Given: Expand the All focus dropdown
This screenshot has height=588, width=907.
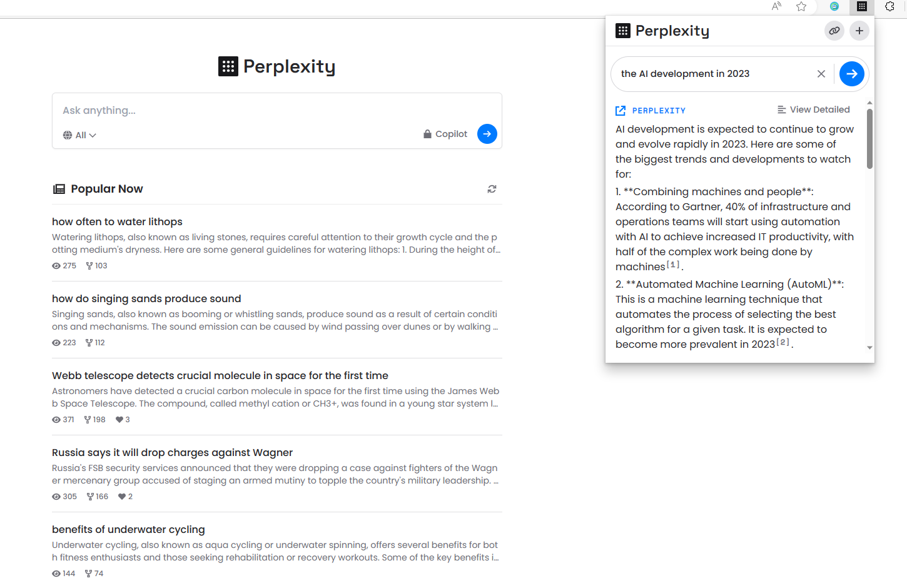Looking at the screenshot, I should (x=79, y=135).
